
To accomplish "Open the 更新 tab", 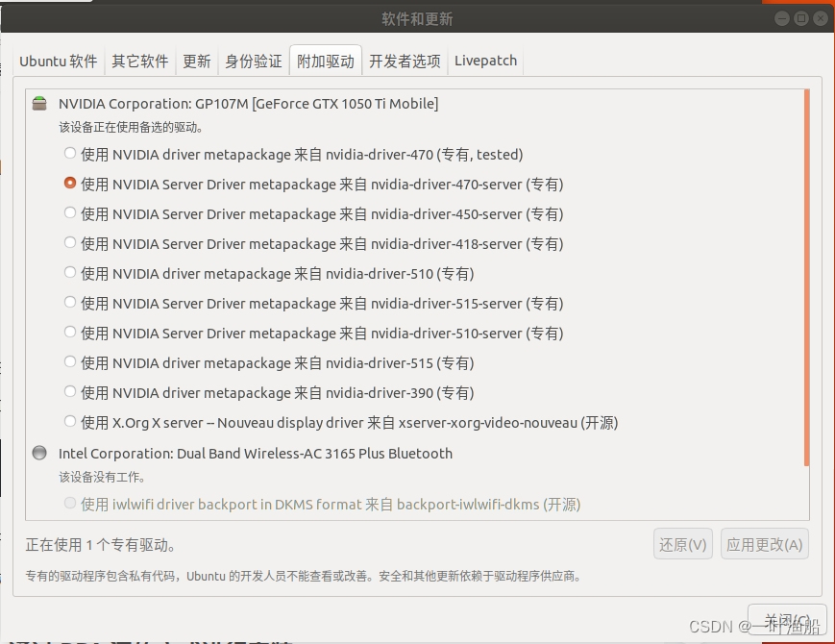I will (197, 62).
